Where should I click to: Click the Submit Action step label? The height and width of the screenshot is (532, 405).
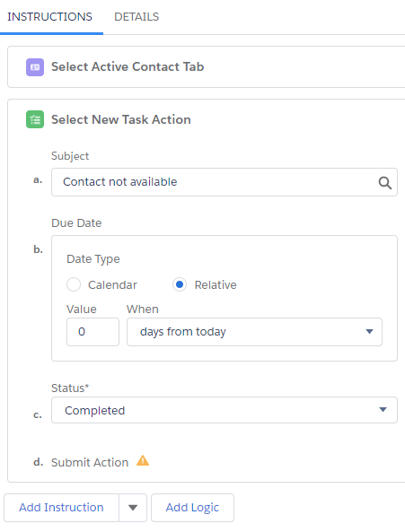point(90,462)
